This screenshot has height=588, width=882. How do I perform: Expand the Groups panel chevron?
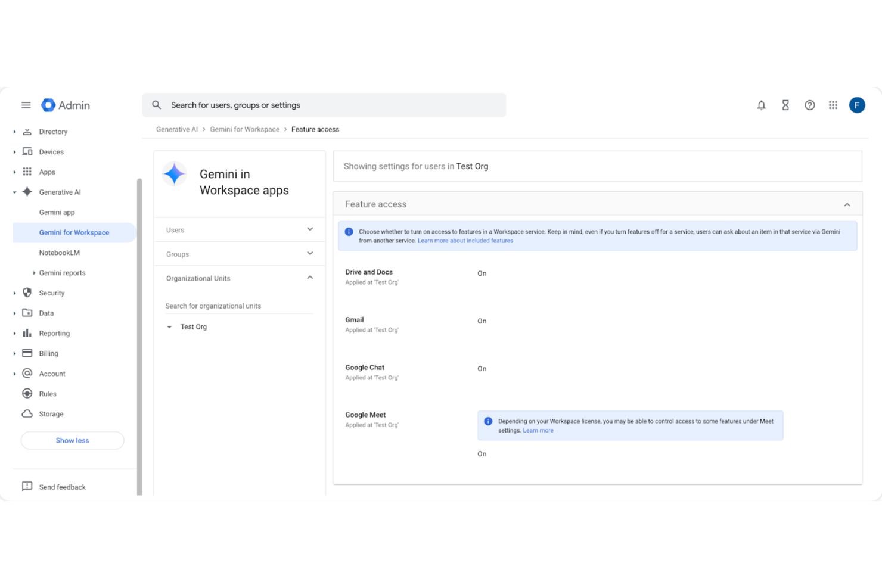pos(310,254)
